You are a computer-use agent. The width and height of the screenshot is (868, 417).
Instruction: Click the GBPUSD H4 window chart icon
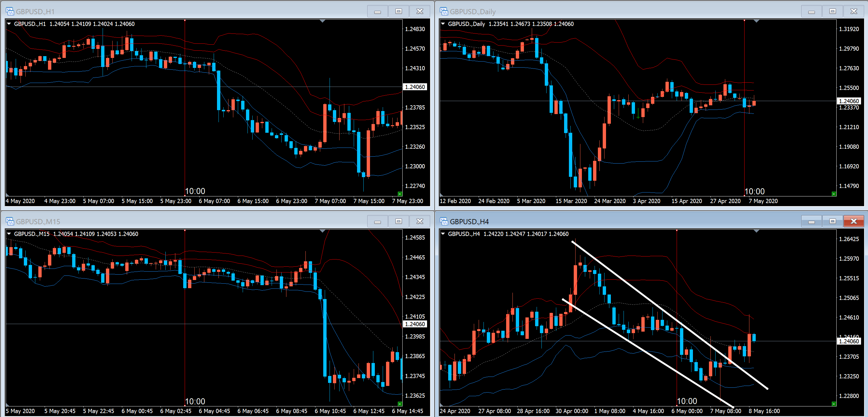tap(444, 221)
